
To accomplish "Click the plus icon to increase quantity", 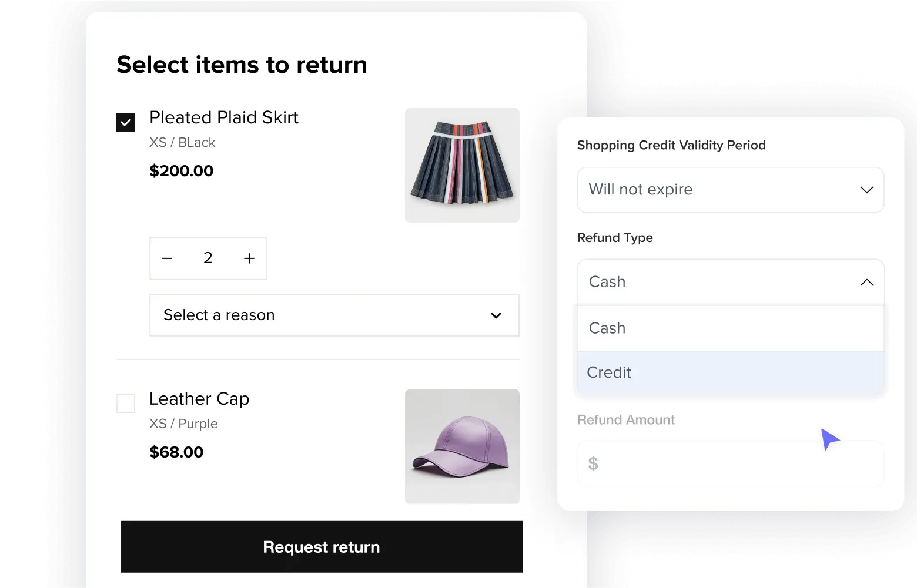I will [x=249, y=258].
